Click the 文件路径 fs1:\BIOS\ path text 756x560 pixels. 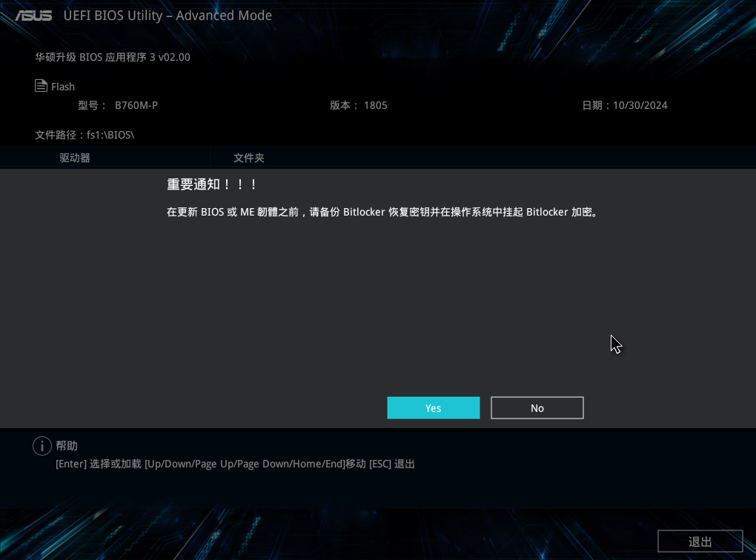tap(84, 135)
